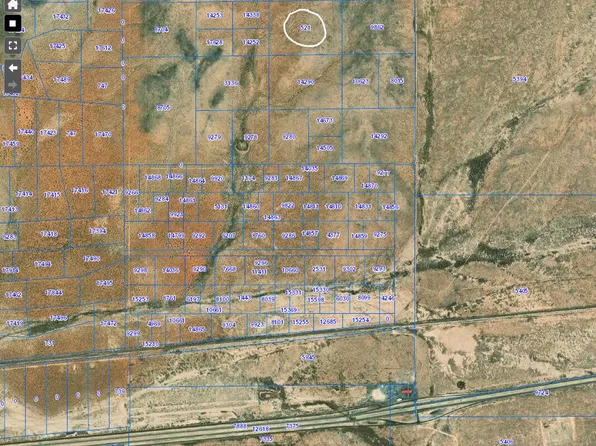
Task: Select parcel labeled 14292
Action: tap(379, 136)
